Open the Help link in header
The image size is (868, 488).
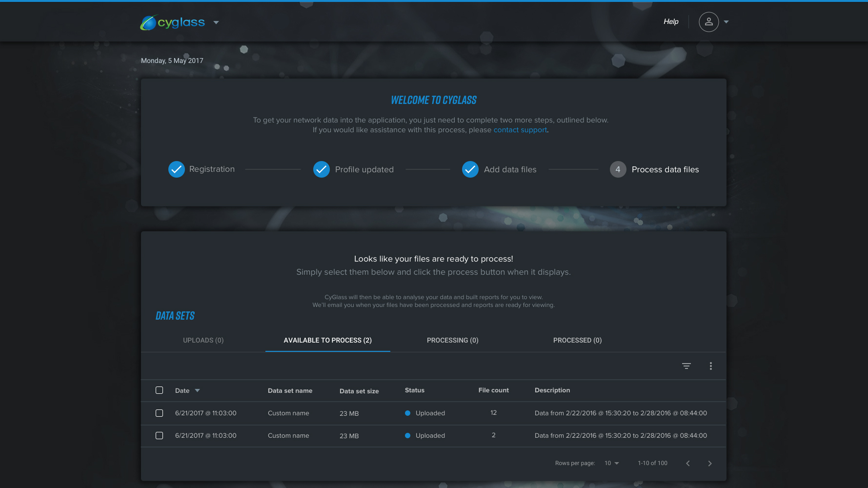670,21
